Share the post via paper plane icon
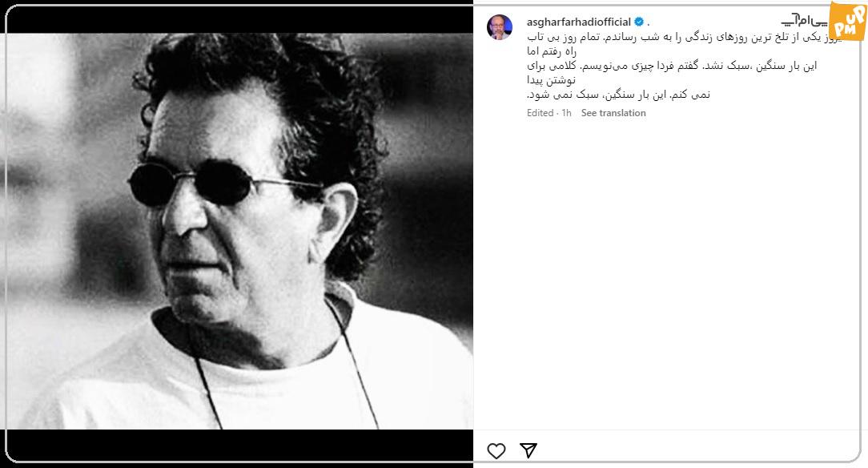This screenshot has height=468, width=868. (x=528, y=450)
